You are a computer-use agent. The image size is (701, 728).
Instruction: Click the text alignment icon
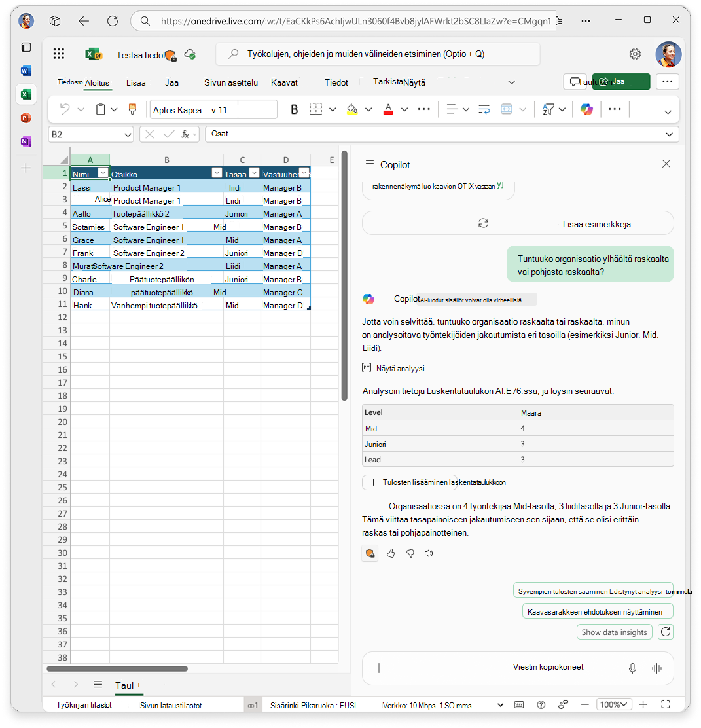[x=452, y=109]
